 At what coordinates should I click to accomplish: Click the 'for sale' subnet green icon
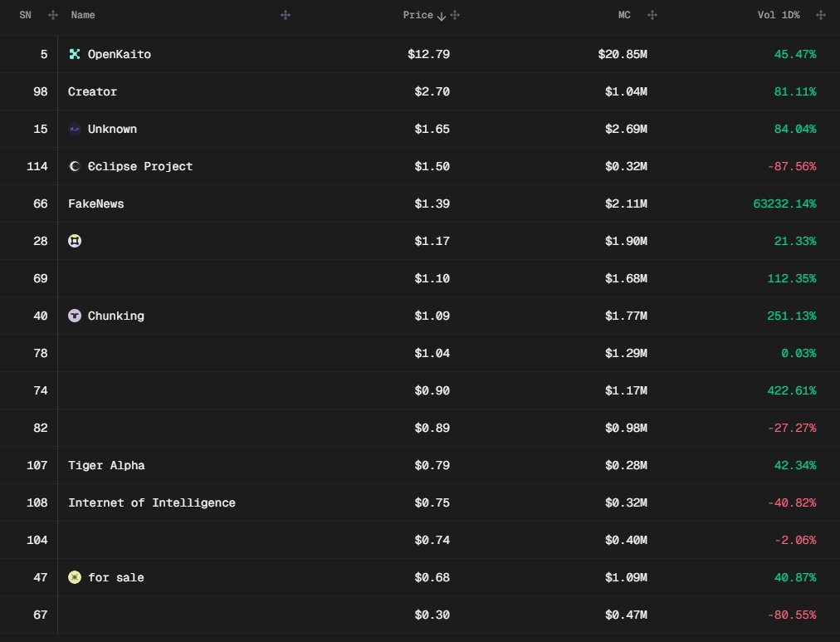click(x=75, y=577)
